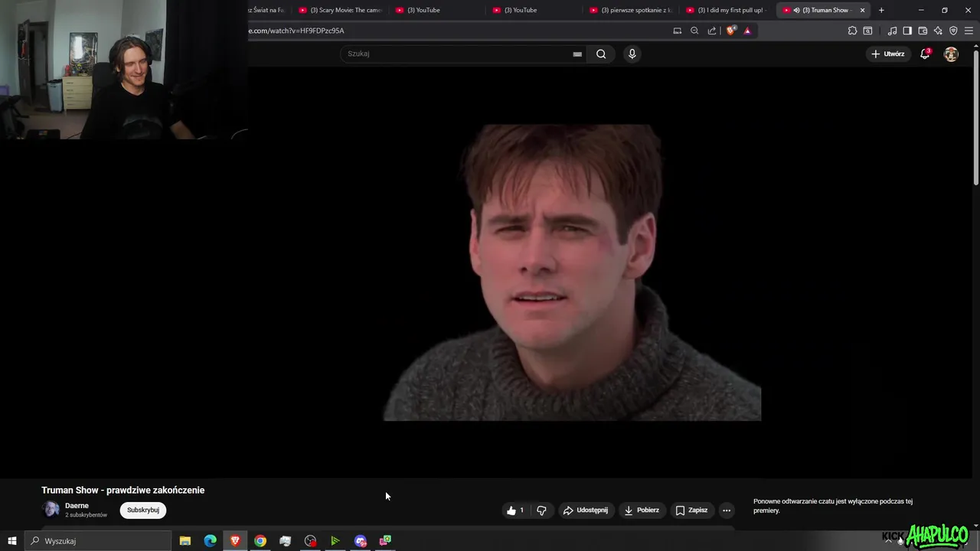Zoom control icon in address bar

click(694, 31)
